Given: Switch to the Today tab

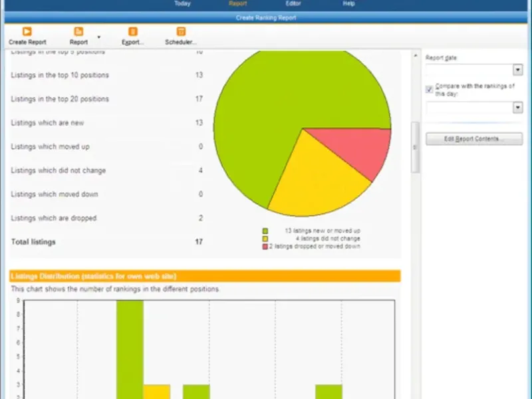Looking at the screenshot, I should point(182,3).
